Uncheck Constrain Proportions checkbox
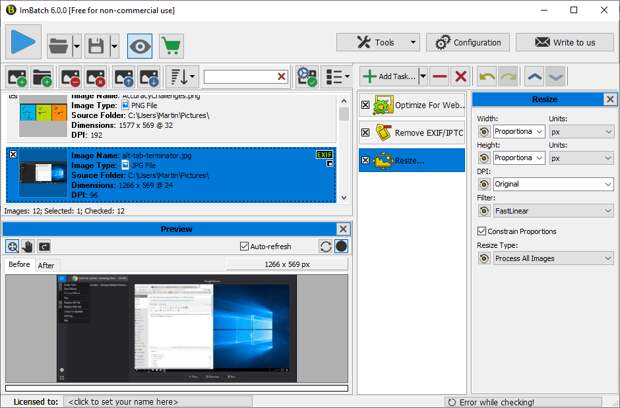 [481, 231]
